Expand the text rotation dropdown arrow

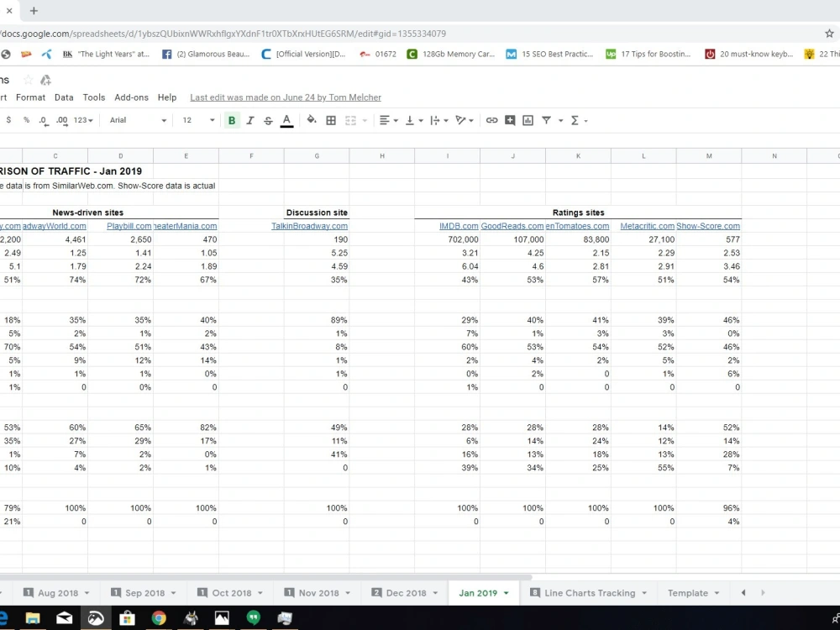coord(471,121)
